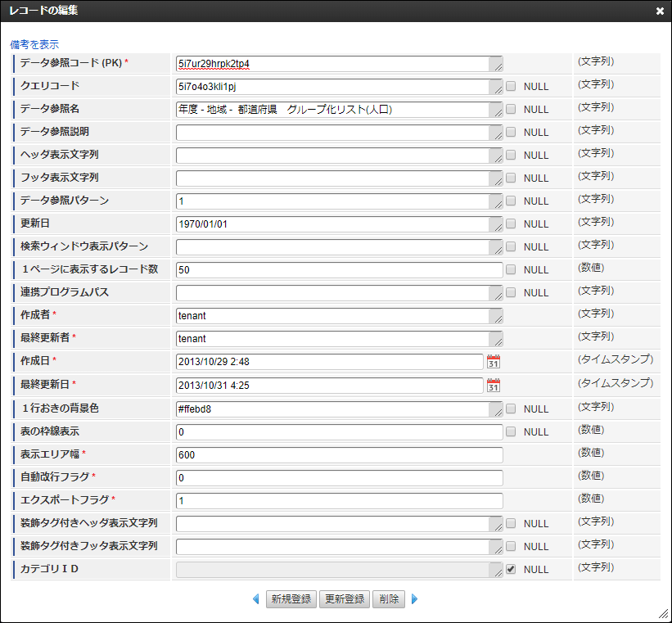Click inside the データ参照名 text field
The image size is (672, 623).
(x=327, y=107)
